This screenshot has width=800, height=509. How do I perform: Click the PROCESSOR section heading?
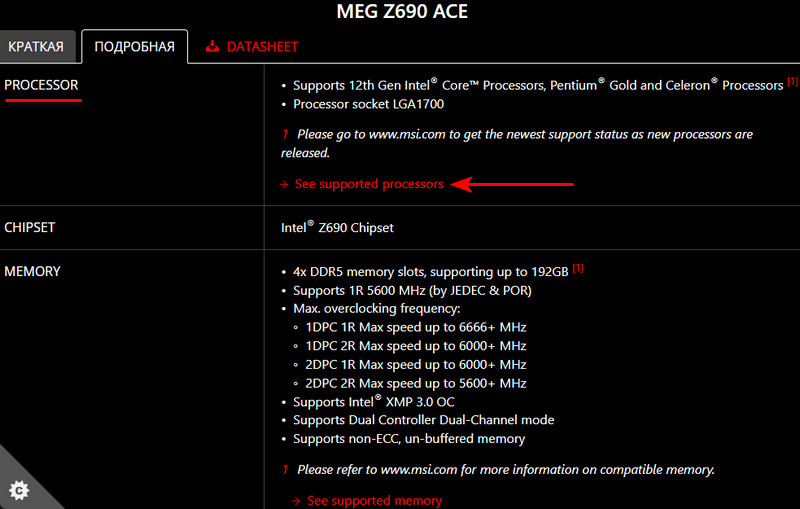(x=41, y=85)
